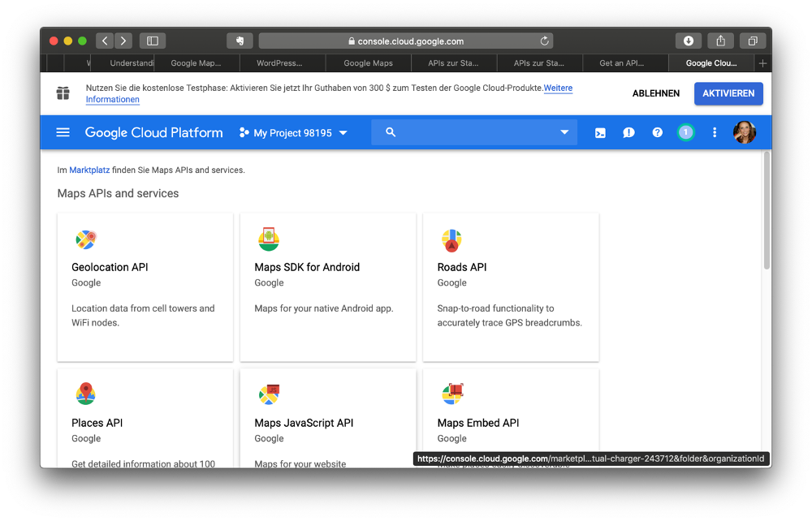Click the page vertical scrollbar
Viewport: 812px width, 521px height.
[x=767, y=210]
